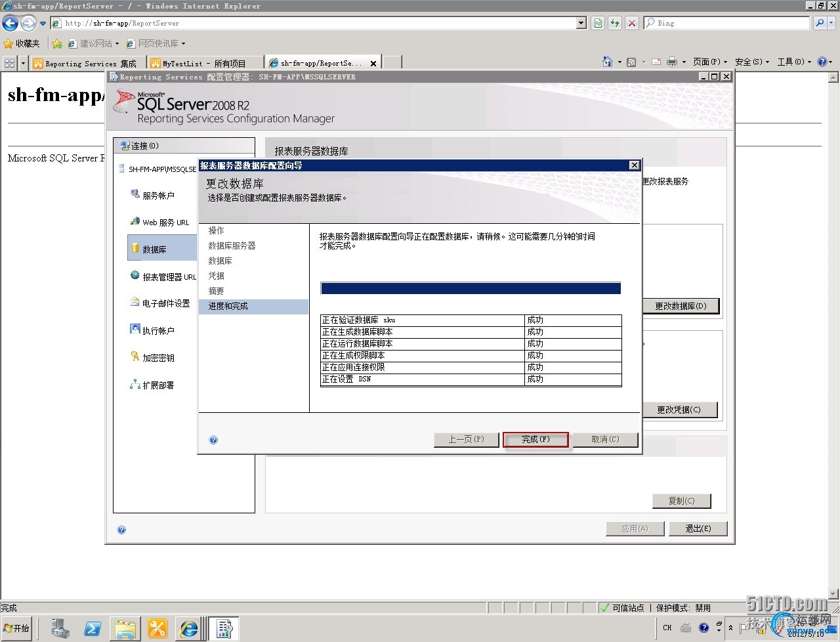Switch to Internet Explorer on taskbar
Viewport: 840px width, 642px height.
pyautogui.click(x=190, y=628)
